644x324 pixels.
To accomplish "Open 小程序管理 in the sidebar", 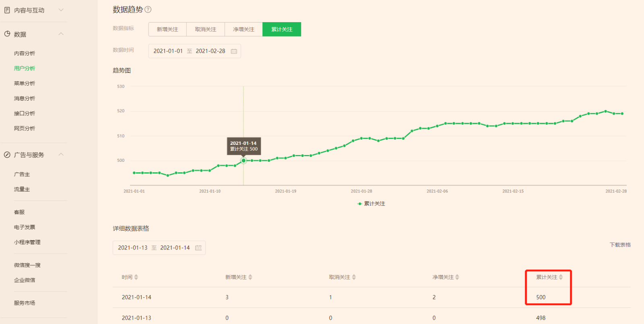I will coord(27,242).
